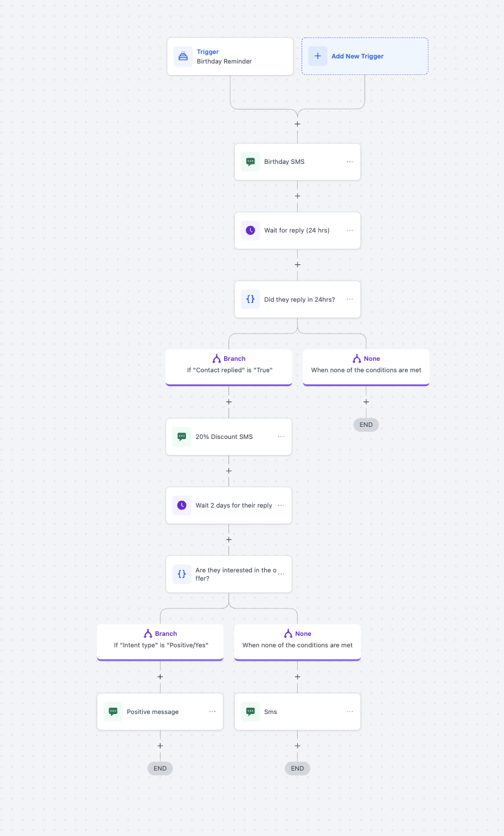The height and width of the screenshot is (836, 504).
Task: Add a step below the Birthday SMS action
Action: pos(298,196)
